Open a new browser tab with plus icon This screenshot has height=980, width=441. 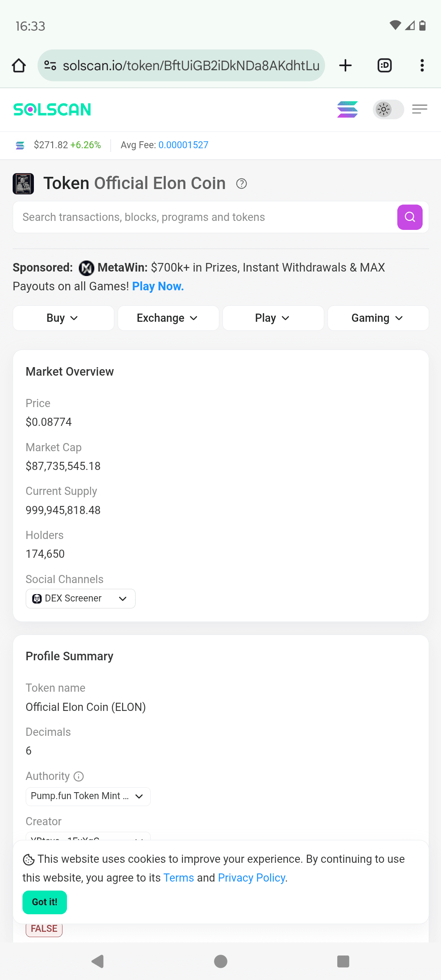(x=345, y=65)
